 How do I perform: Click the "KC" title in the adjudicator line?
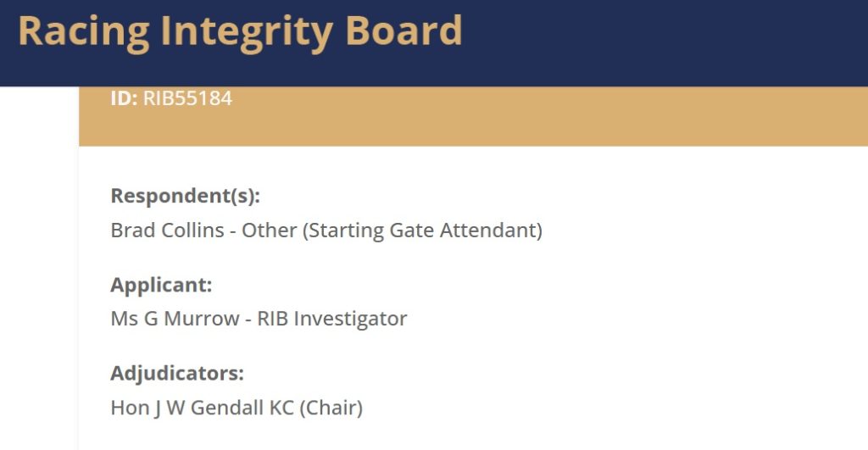(281, 408)
